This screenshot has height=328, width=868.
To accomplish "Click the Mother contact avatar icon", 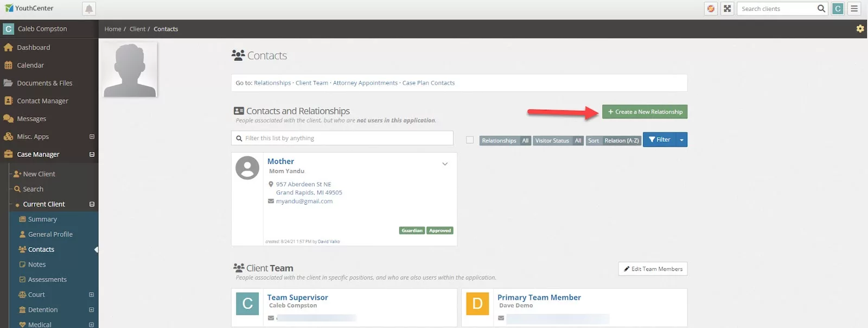I will pyautogui.click(x=247, y=168).
